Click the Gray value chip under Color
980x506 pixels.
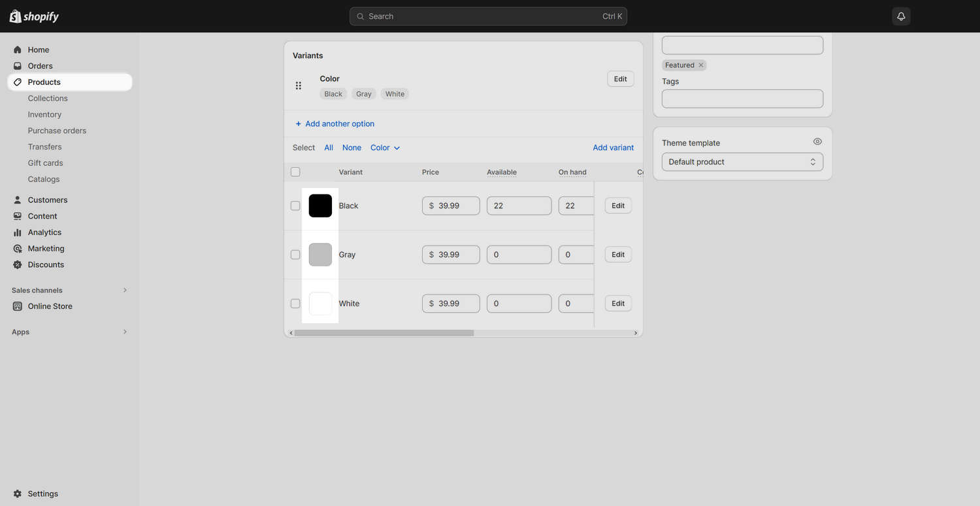point(364,94)
